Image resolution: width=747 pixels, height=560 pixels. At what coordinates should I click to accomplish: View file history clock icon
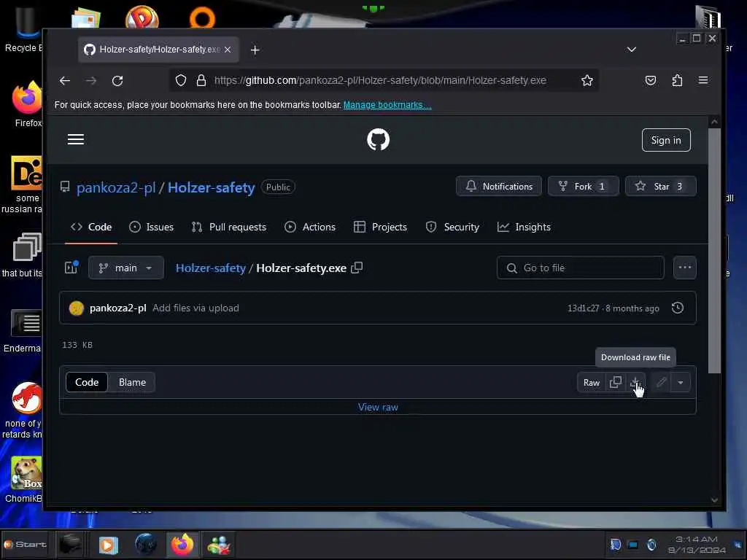click(x=678, y=308)
